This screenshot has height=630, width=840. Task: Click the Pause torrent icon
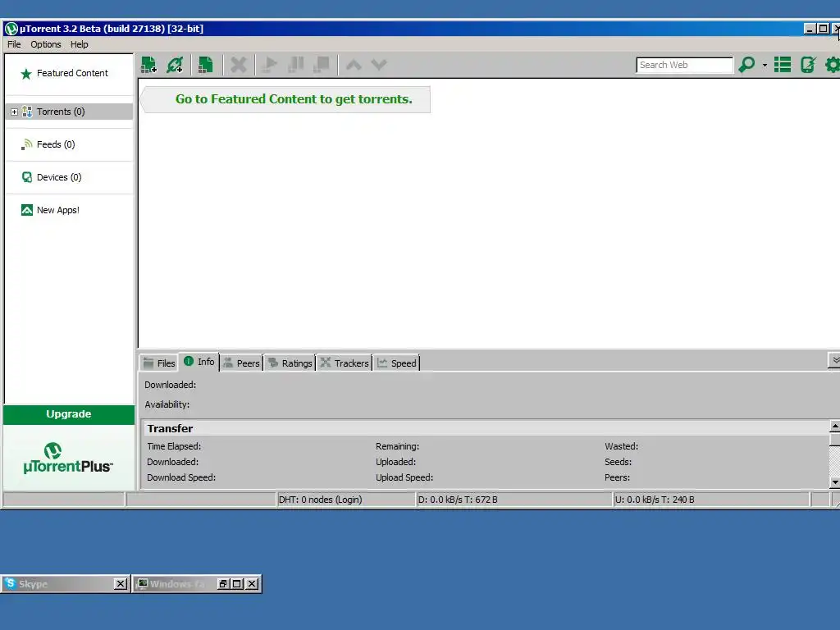pyautogui.click(x=295, y=65)
